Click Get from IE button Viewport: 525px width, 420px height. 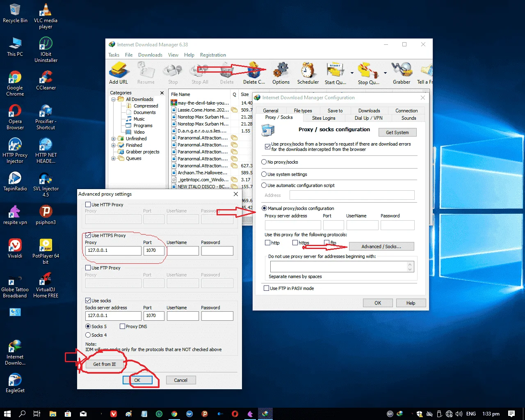105,364
